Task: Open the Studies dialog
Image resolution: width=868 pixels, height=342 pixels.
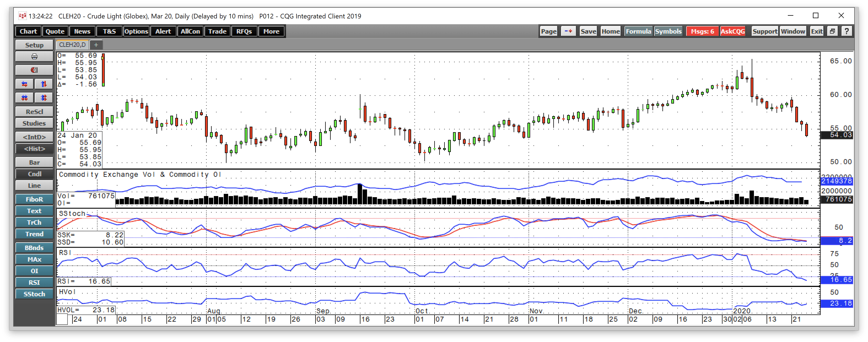Action: (x=34, y=123)
